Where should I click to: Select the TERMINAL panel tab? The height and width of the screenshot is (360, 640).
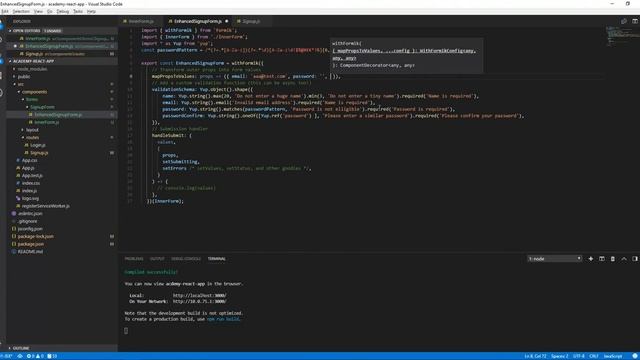tap(217, 259)
